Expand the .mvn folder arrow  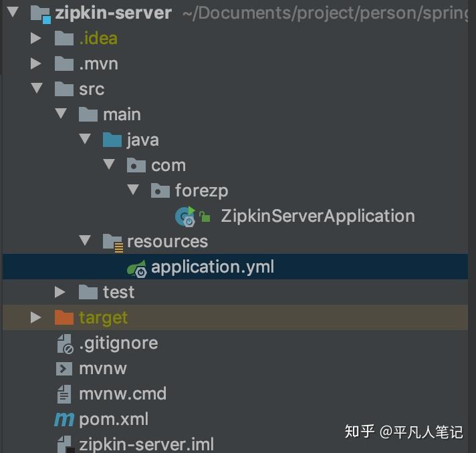[36, 64]
